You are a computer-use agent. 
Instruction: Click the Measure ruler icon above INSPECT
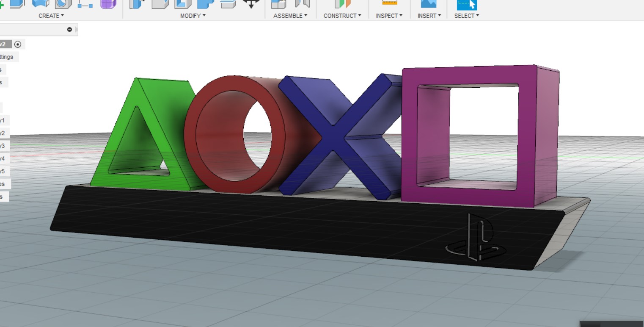pos(389,3)
